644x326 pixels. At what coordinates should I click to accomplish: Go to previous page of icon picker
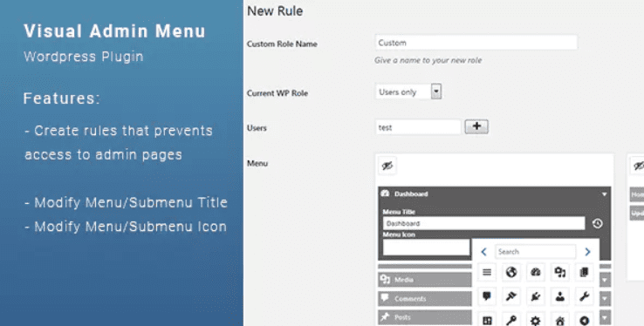coord(483,251)
